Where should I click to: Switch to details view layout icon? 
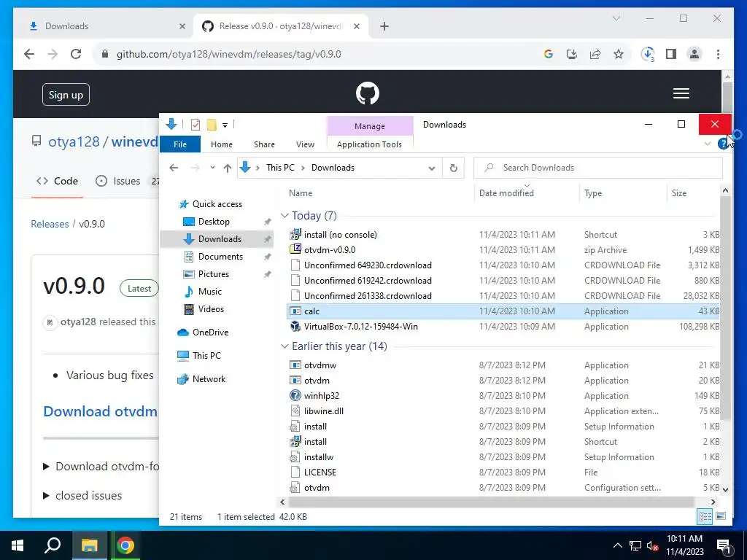click(705, 517)
